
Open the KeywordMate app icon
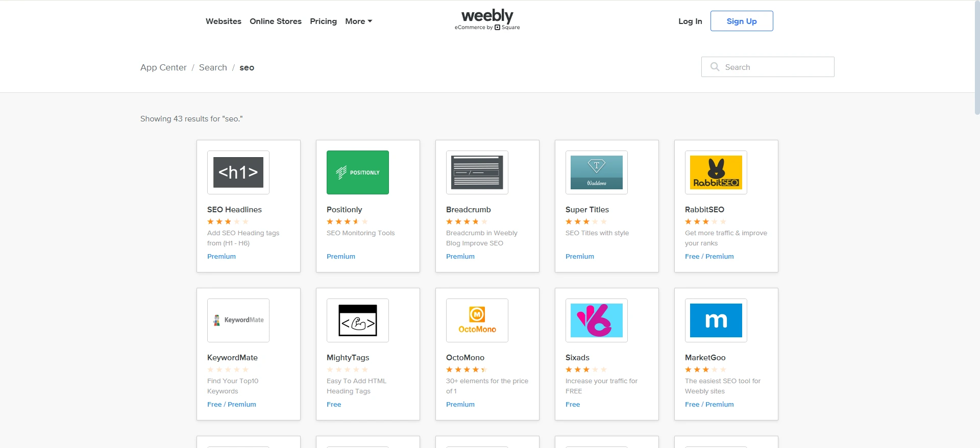238,320
